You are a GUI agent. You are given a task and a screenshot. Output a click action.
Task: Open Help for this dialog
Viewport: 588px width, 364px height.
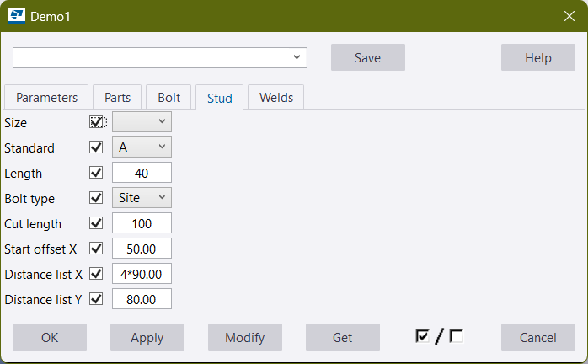click(538, 57)
